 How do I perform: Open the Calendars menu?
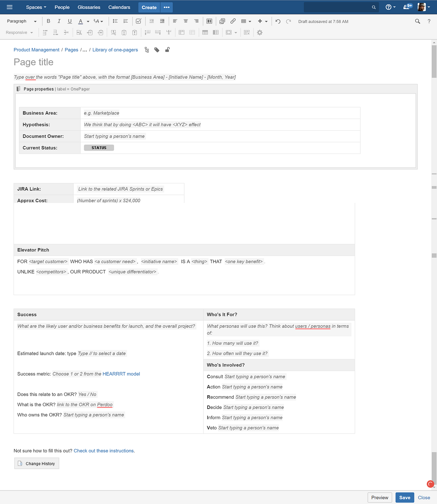tap(119, 7)
